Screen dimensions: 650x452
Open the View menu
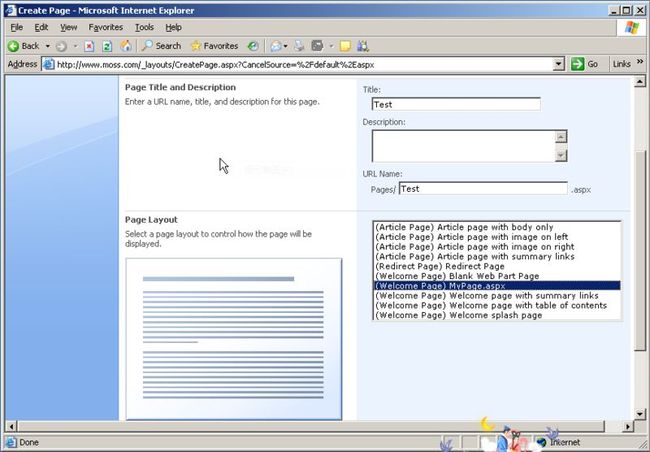point(68,27)
